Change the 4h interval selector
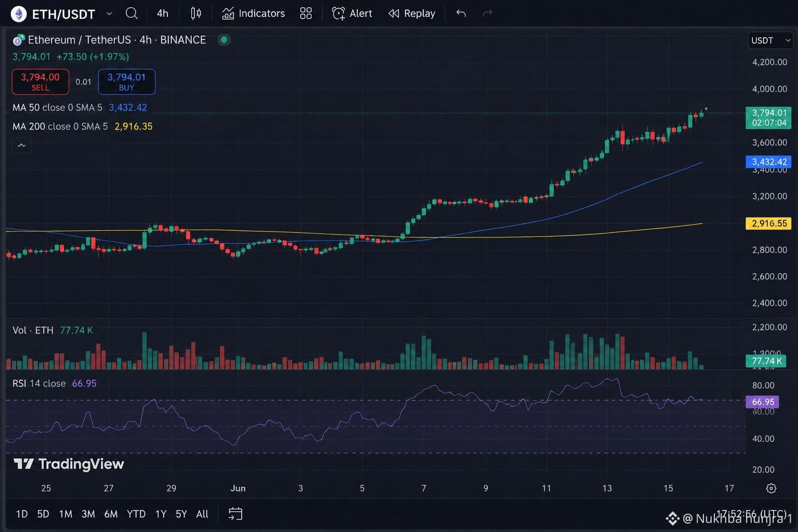Image resolution: width=798 pixels, height=532 pixels. tap(163, 14)
